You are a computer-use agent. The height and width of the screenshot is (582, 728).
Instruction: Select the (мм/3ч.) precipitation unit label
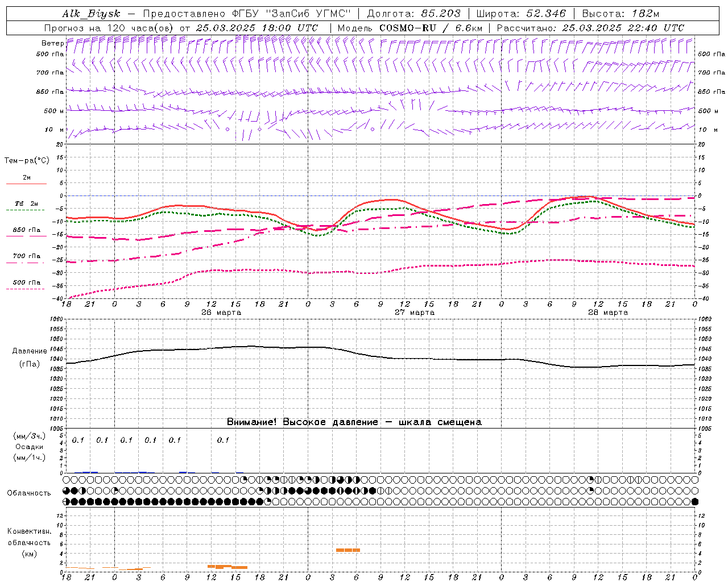pos(30,436)
